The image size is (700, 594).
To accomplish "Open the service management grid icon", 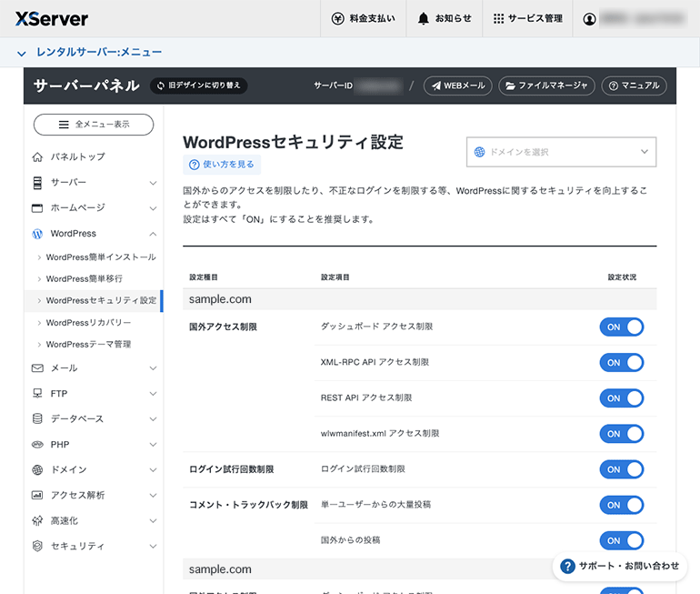I will [x=499, y=18].
